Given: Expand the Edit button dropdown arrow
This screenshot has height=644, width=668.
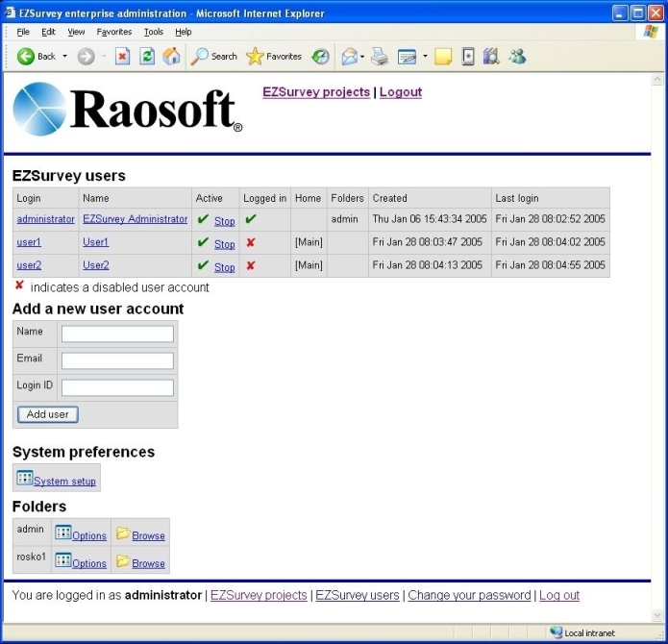Looking at the screenshot, I should (425, 57).
